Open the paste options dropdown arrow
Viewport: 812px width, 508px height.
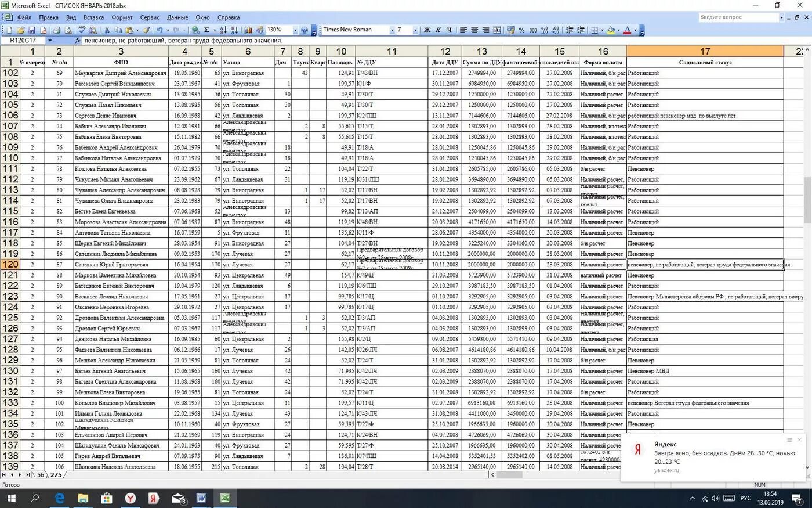[x=137, y=30]
